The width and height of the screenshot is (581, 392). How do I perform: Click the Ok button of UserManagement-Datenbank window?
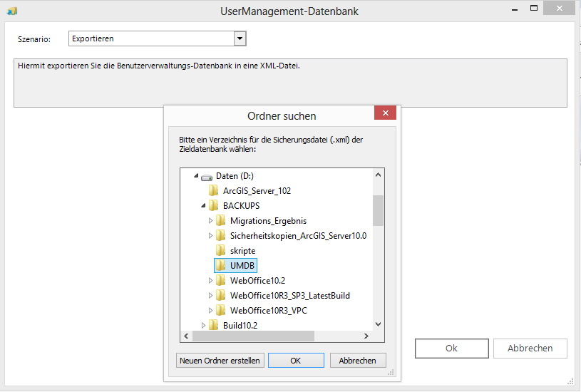pos(452,349)
